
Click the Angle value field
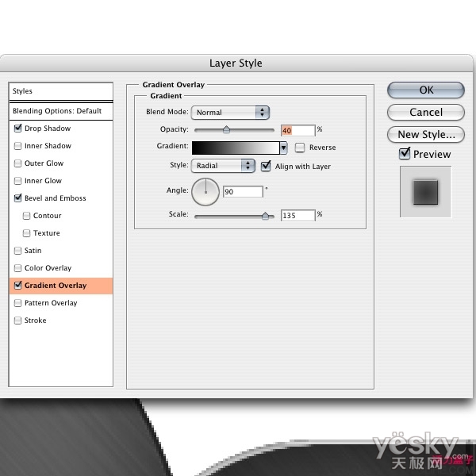click(x=243, y=192)
